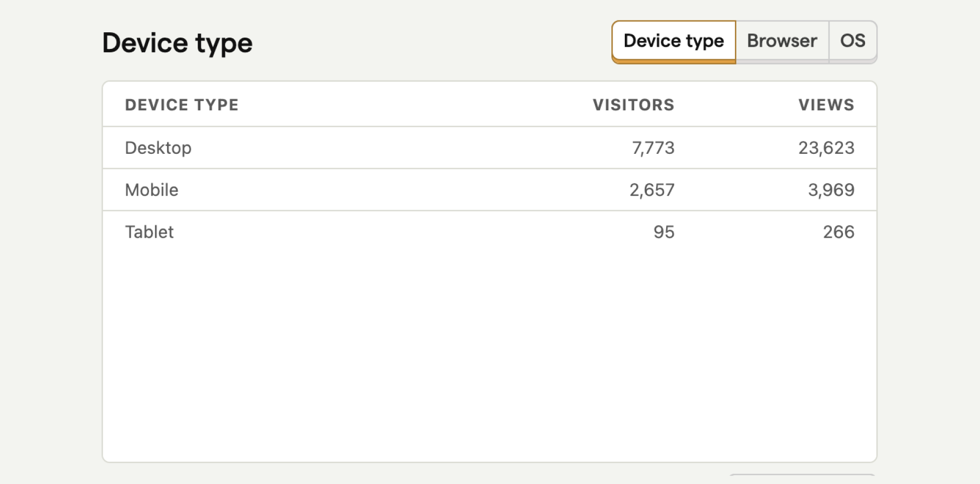Image resolution: width=980 pixels, height=484 pixels.
Task: Select the Device type tab
Action: 674,41
